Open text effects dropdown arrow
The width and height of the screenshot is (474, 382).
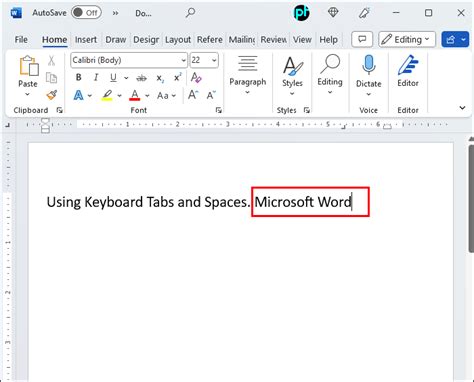point(90,96)
